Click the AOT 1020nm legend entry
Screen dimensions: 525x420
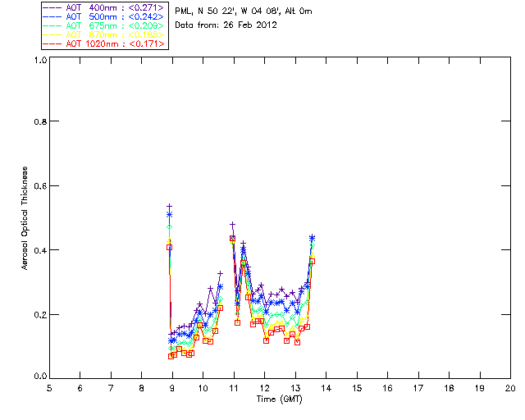(x=104, y=43)
